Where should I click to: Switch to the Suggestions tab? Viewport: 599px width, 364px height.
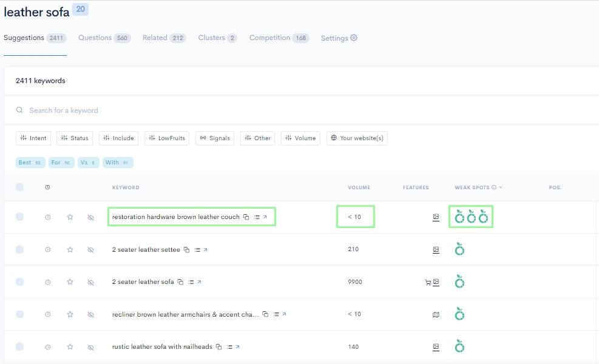35,38
